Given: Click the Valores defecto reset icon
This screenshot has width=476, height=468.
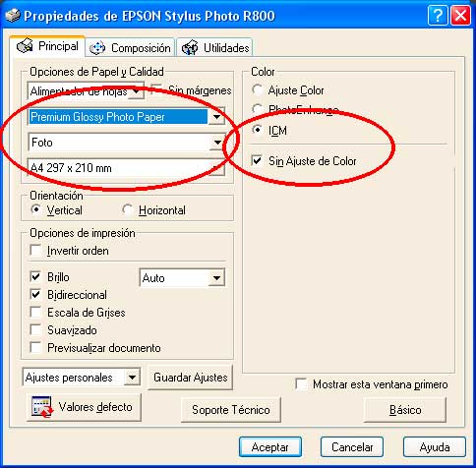Looking at the screenshot, I should (42, 407).
